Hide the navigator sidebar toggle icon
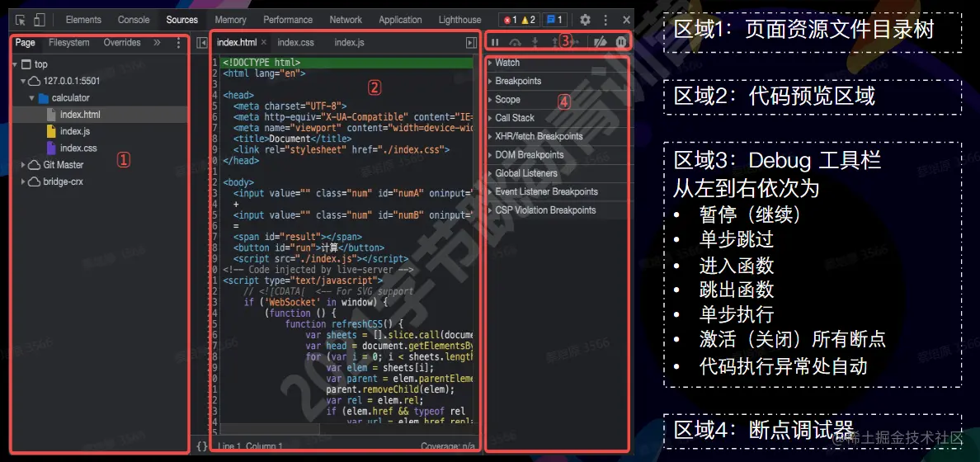This screenshot has height=462, width=980. [201, 43]
